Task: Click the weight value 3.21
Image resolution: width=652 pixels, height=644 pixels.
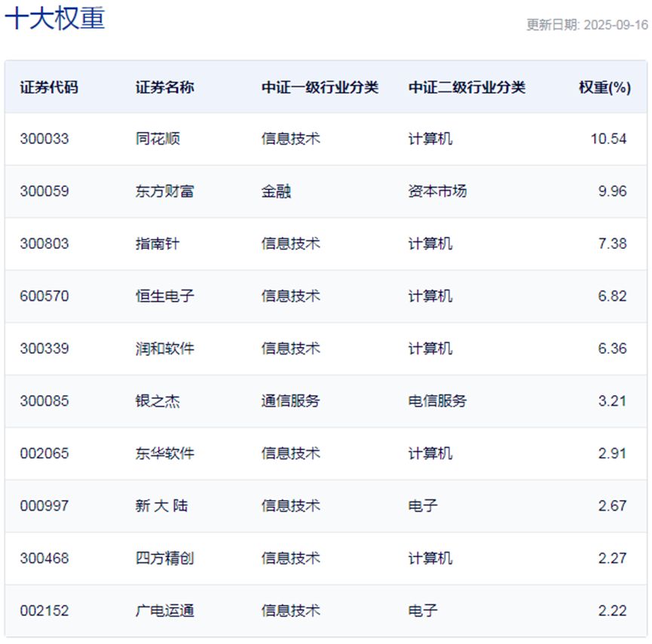Action: pyautogui.click(x=612, y=400)
